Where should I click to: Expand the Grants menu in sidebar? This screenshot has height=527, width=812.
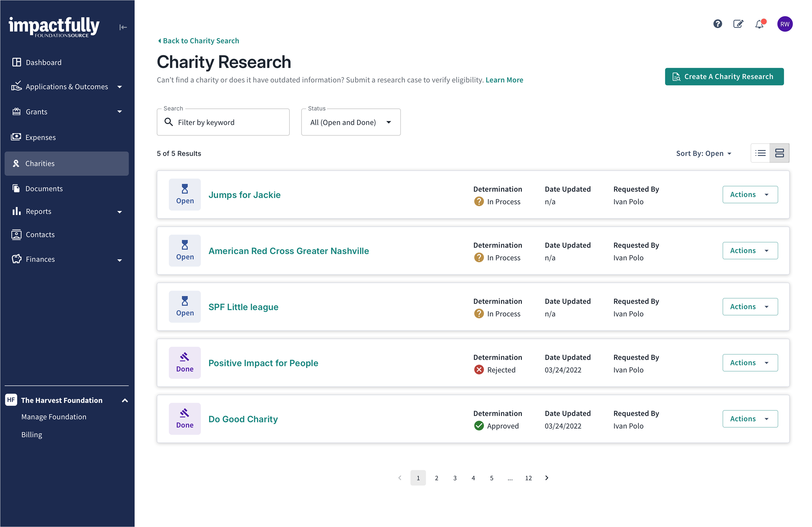coord(67,112)
